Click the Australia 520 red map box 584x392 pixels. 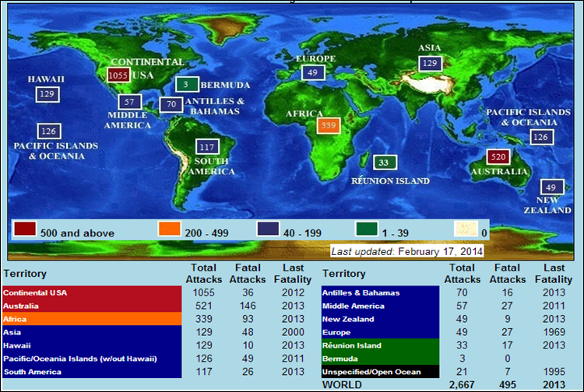coord(498,157)
